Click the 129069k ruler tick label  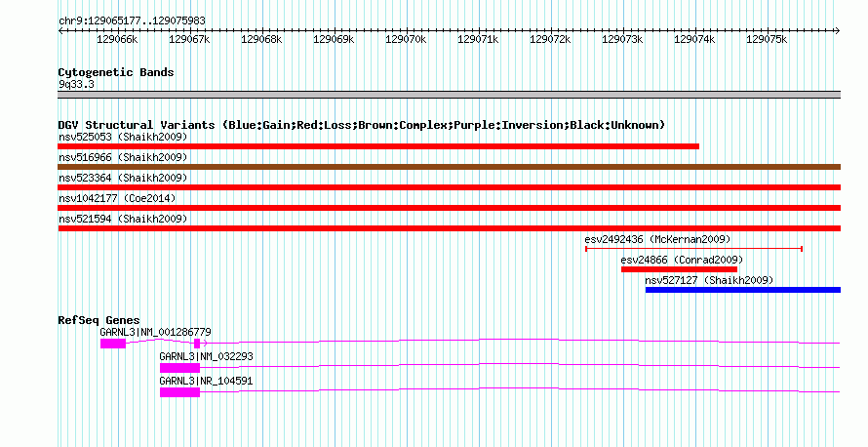tap(334, 39)
